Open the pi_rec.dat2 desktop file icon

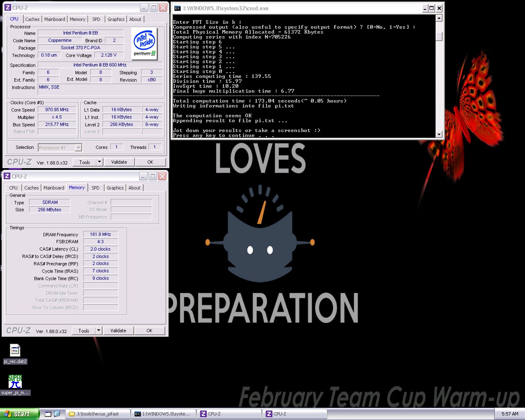15,354
